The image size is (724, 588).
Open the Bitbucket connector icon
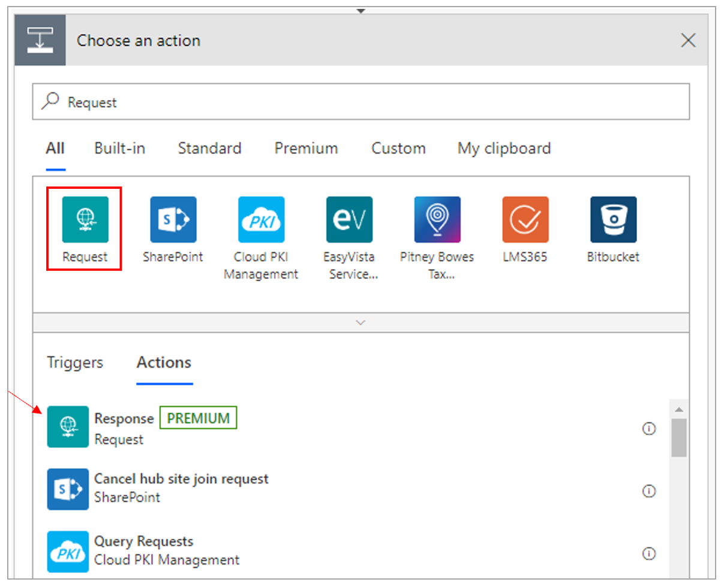pyautogui.click(x=613, y=219)
